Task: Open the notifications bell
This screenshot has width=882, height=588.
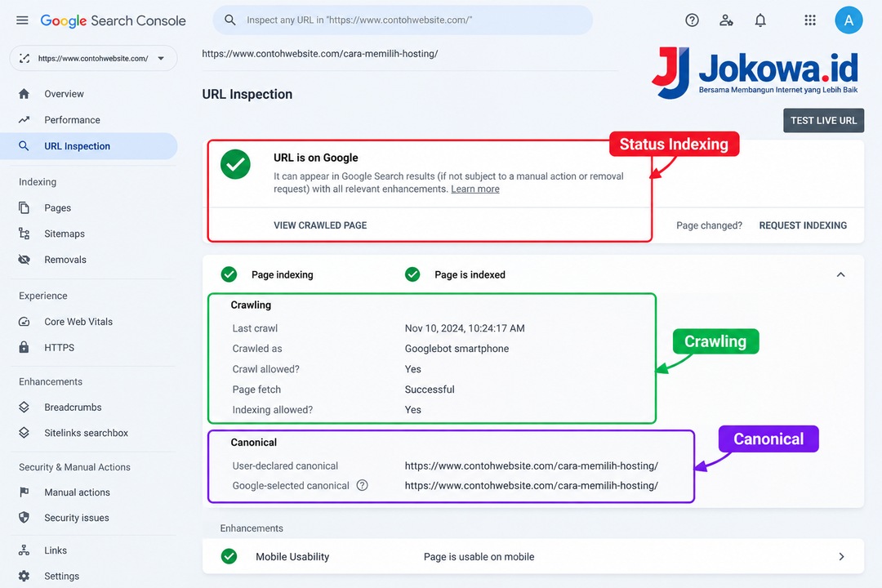Action: tap(760, 20)
